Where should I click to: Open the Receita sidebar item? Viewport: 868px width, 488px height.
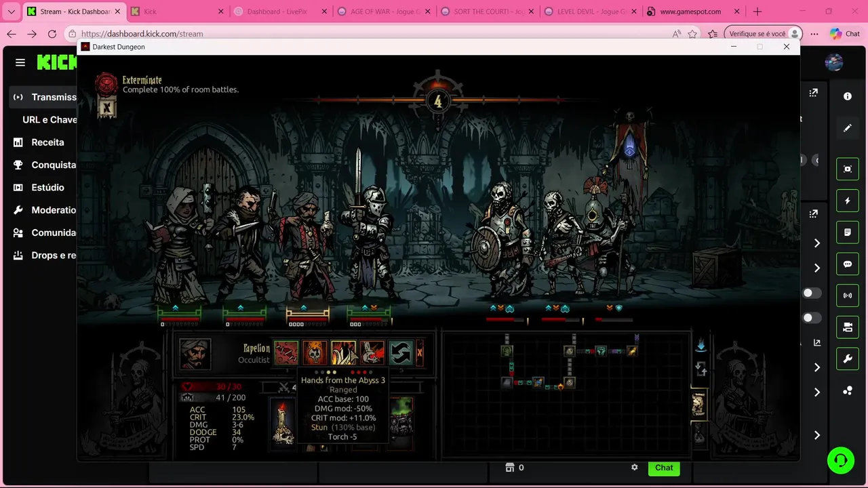click(39, 142)
